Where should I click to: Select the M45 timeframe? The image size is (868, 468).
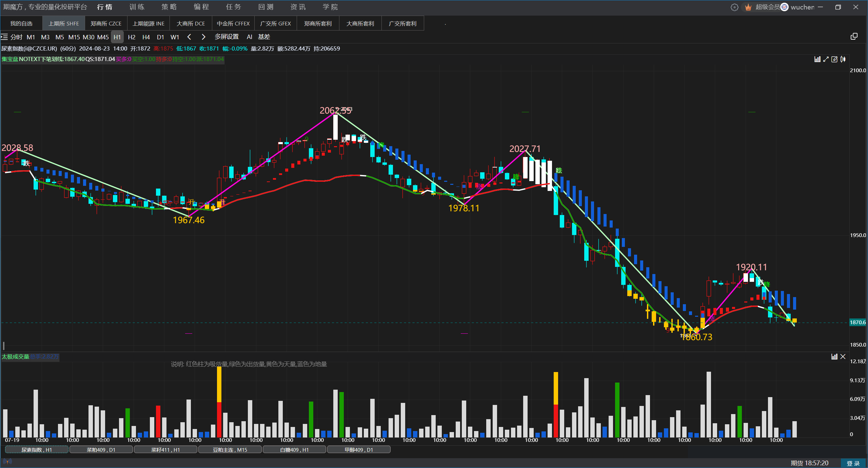(103, 37)
